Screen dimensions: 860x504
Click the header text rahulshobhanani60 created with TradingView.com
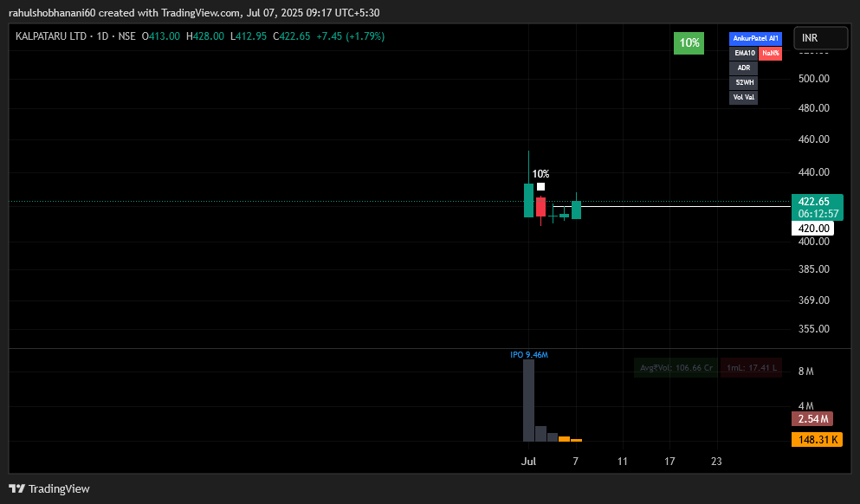[x=125, y=13]
